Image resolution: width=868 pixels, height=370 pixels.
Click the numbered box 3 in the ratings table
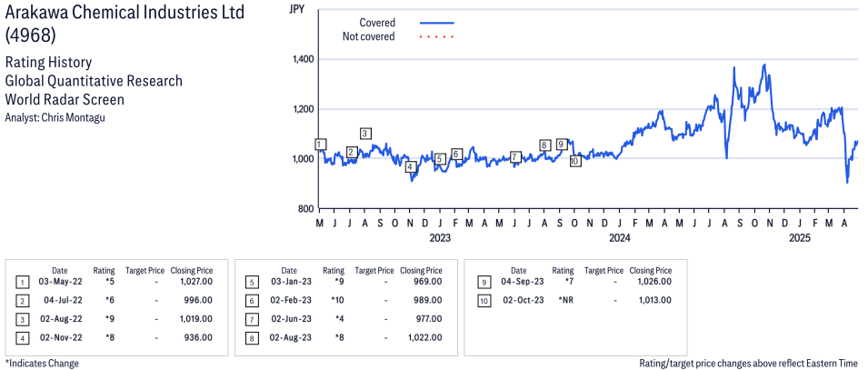22,320
